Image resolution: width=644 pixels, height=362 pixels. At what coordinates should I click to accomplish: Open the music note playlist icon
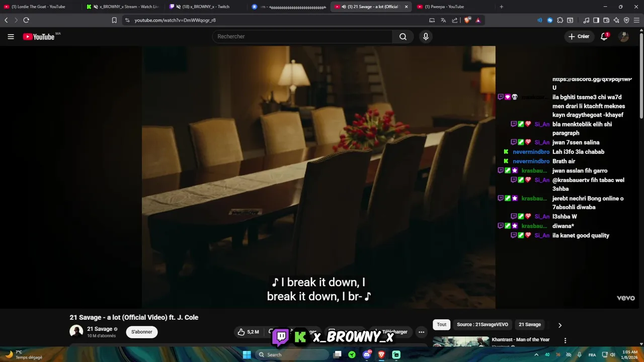[x=586, y=20]
